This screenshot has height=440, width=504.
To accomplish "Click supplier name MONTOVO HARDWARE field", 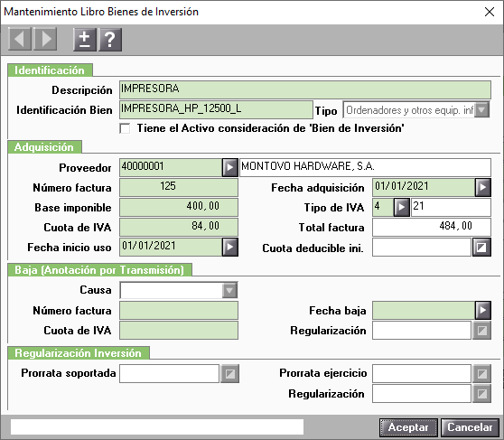I will [365, 167].
